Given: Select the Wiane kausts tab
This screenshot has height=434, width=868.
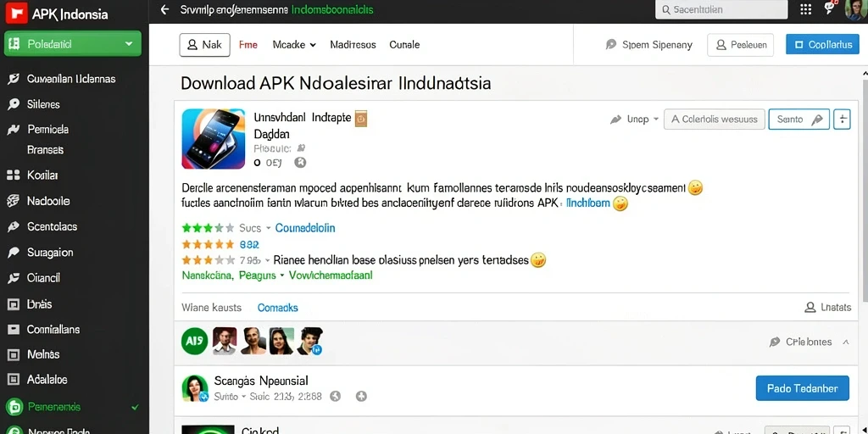Looking at the screenshot, I should click(x=211, y=307).
